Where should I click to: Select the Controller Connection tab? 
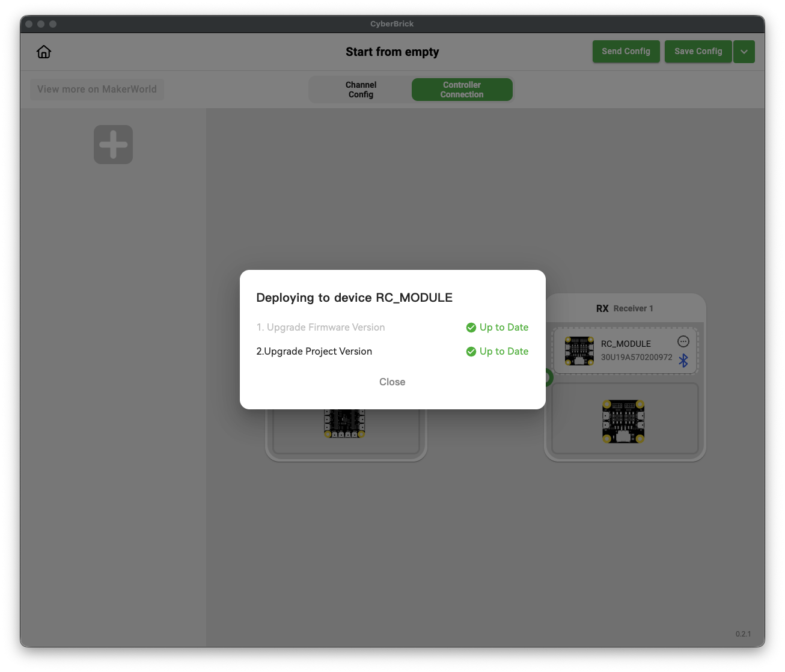tap(462, 89)
